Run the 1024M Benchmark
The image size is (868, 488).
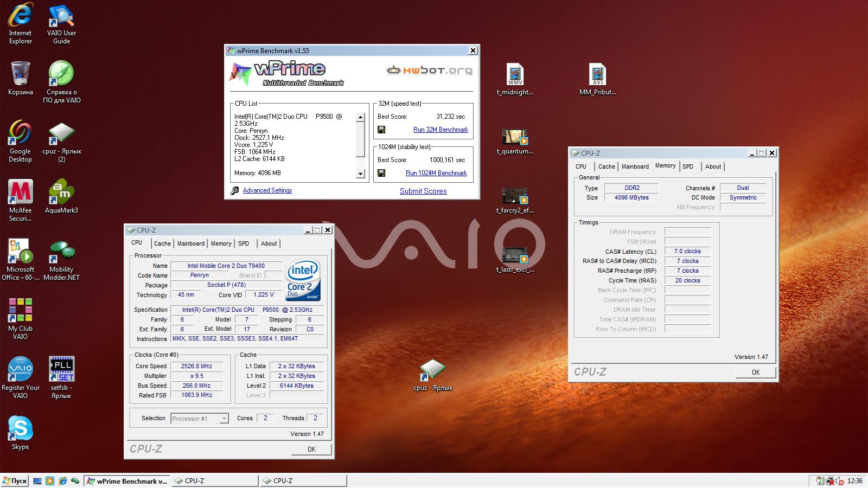(x=436, y=173)
